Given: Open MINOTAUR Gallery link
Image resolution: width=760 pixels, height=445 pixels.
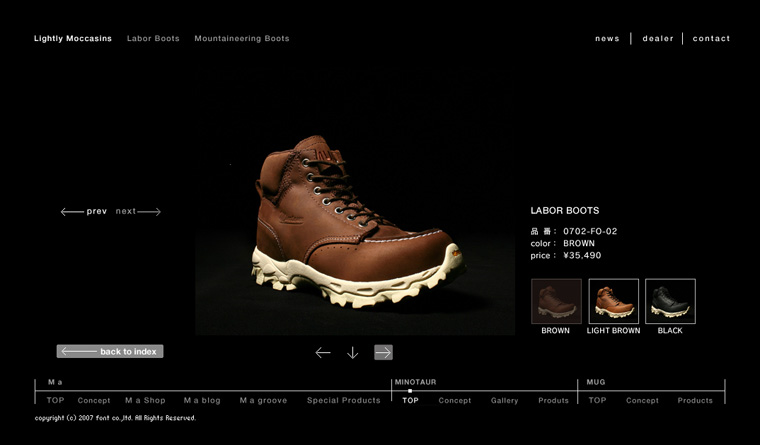Looking at the screenshot, I should tap(504, 400).
